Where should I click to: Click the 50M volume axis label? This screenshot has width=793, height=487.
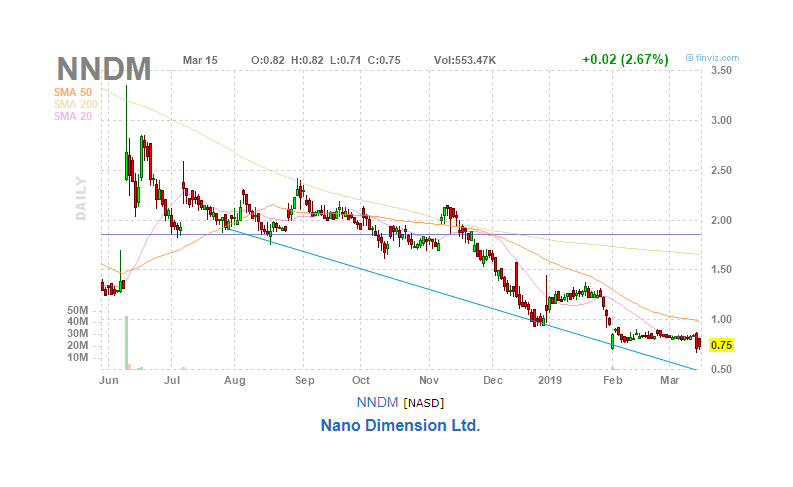77,310
